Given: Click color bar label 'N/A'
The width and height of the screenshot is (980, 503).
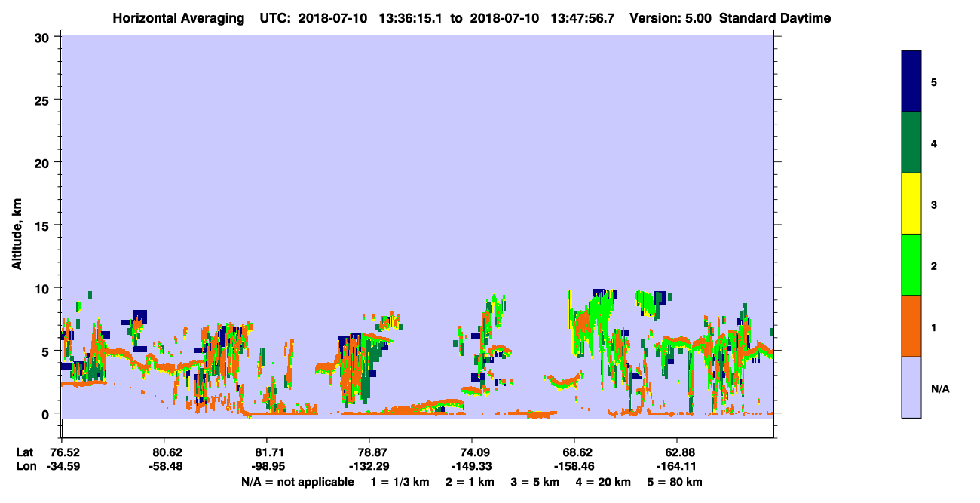Looking at the screenshot, I should click(939, 388).
